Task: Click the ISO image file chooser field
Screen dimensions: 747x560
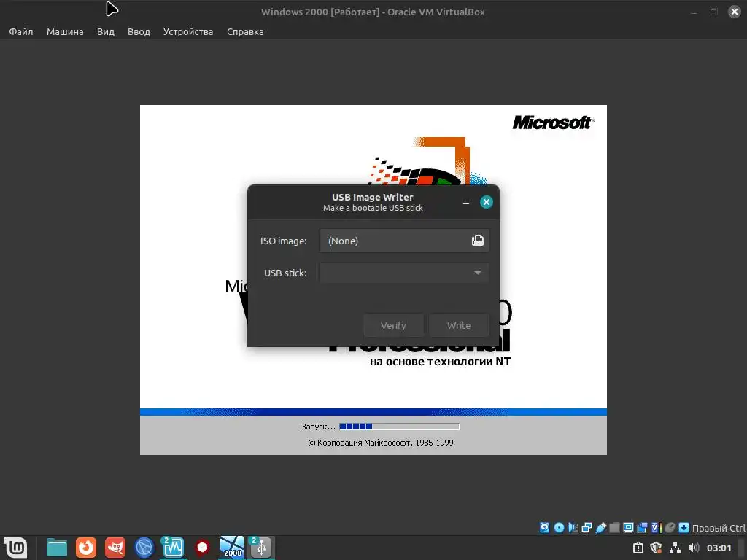Action: pyautogui.click(x=404, y=241)
